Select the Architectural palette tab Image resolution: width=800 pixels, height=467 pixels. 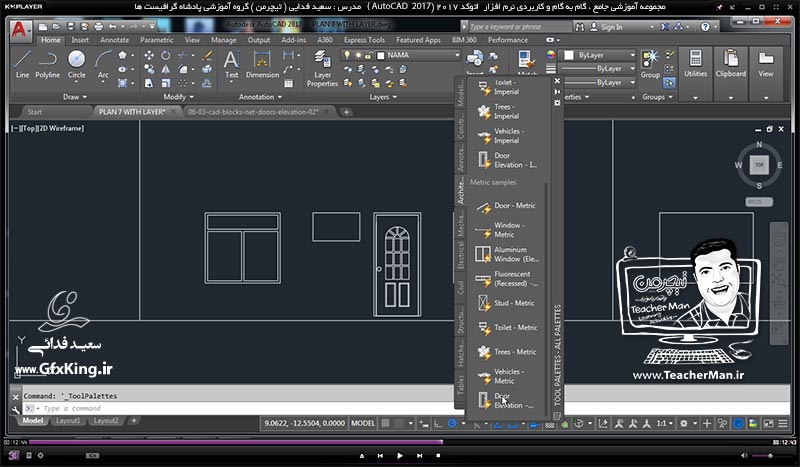point(460,191)
